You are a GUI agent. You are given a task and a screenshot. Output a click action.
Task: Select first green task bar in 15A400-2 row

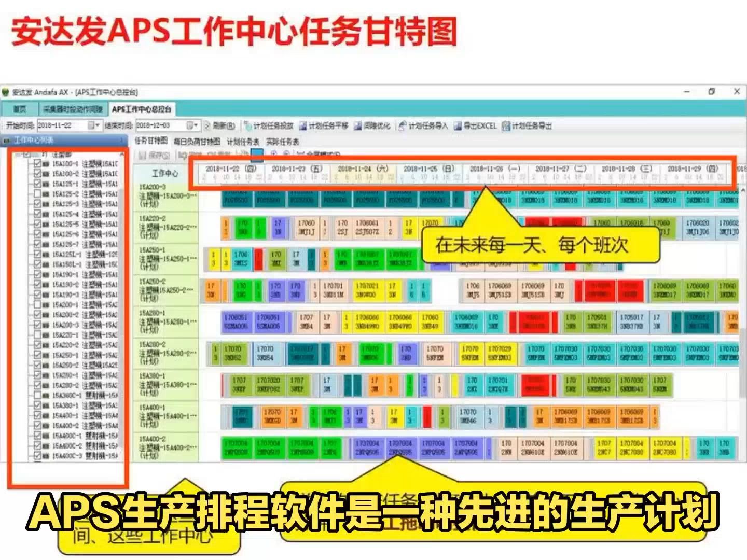pyautogui.click(x=237, y=447)
